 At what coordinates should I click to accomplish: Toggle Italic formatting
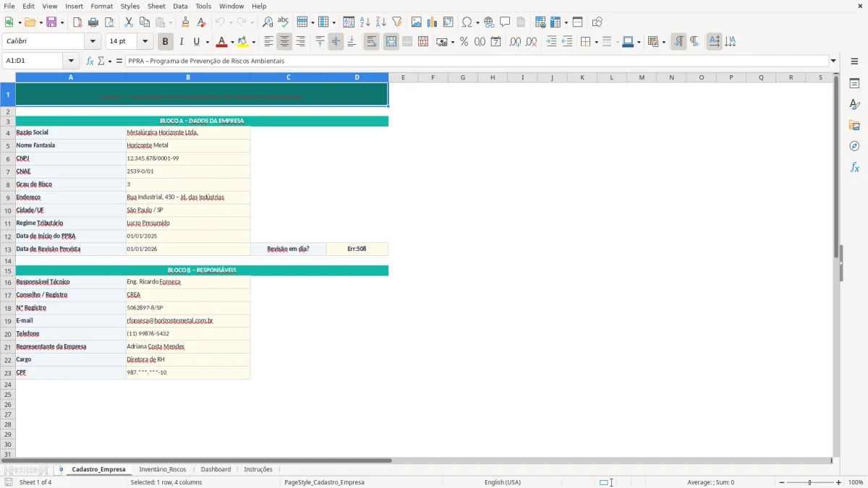click(x=181, y=42)
